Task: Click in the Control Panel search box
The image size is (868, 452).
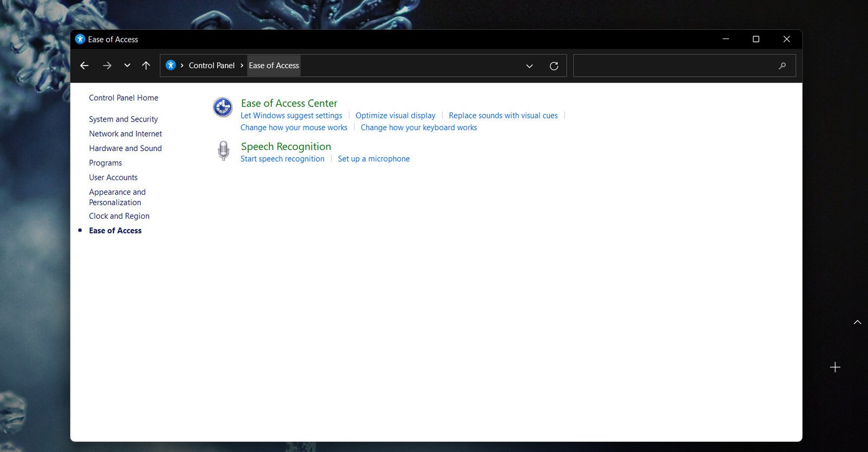Action: coord(673,66)
